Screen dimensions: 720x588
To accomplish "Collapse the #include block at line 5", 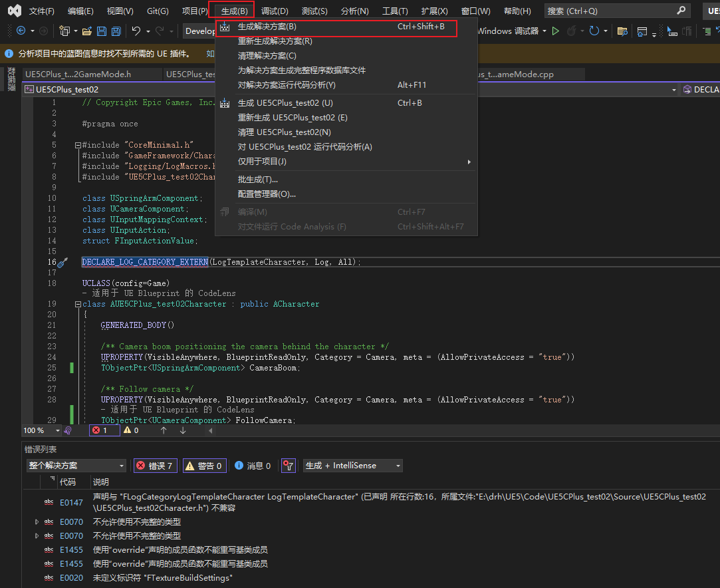I will coord(78,145).
